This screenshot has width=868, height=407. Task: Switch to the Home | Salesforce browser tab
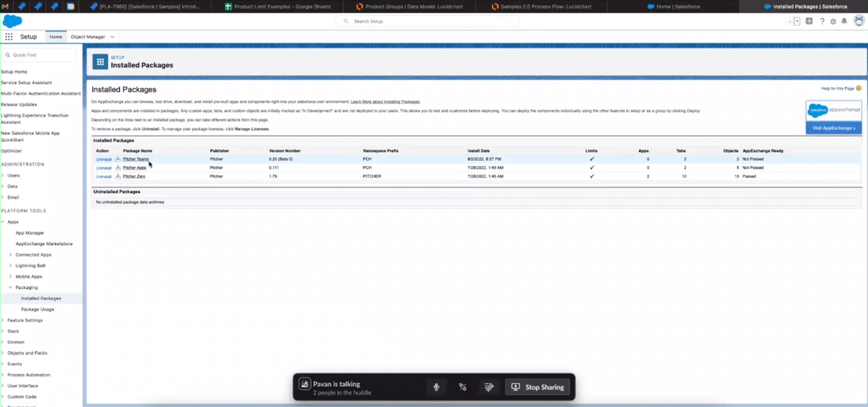click(x=673, y=7)
